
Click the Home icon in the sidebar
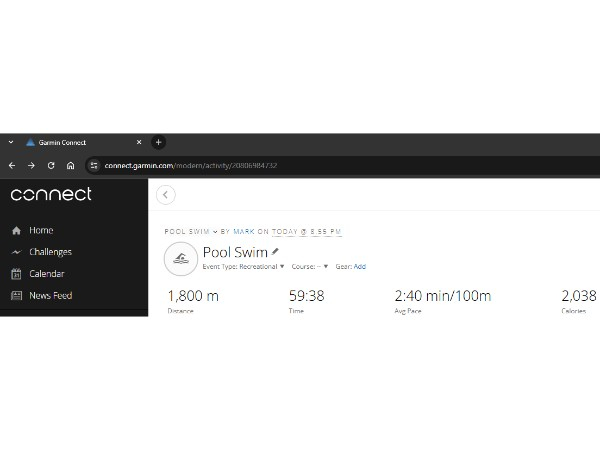[16, 230]
